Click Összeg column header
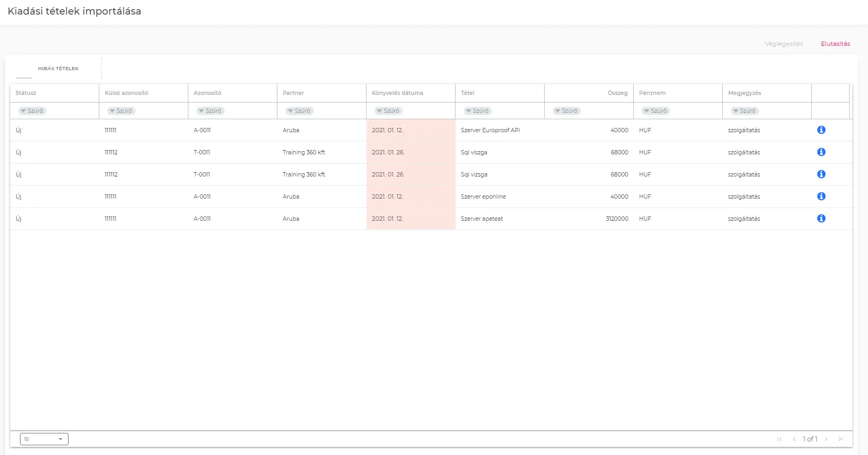 click(x=617, y=93)
